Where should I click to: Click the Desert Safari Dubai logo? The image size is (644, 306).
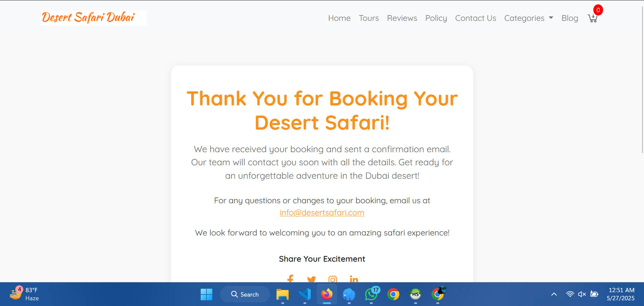94,18
